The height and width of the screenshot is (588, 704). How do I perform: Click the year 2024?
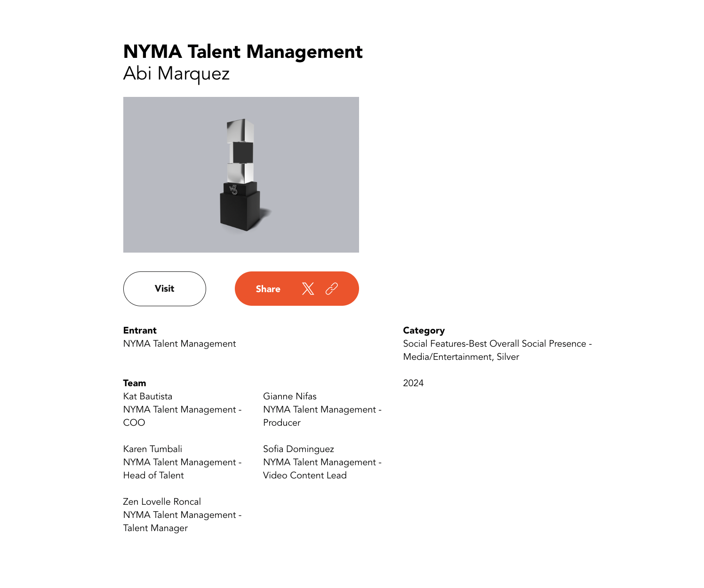coord(413,383)
